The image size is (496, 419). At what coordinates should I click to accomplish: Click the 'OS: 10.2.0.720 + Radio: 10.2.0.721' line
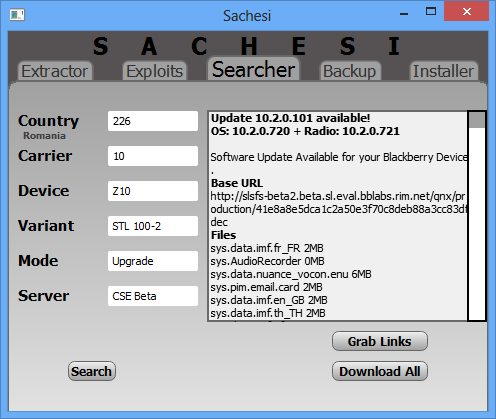(x=305, y=131)
